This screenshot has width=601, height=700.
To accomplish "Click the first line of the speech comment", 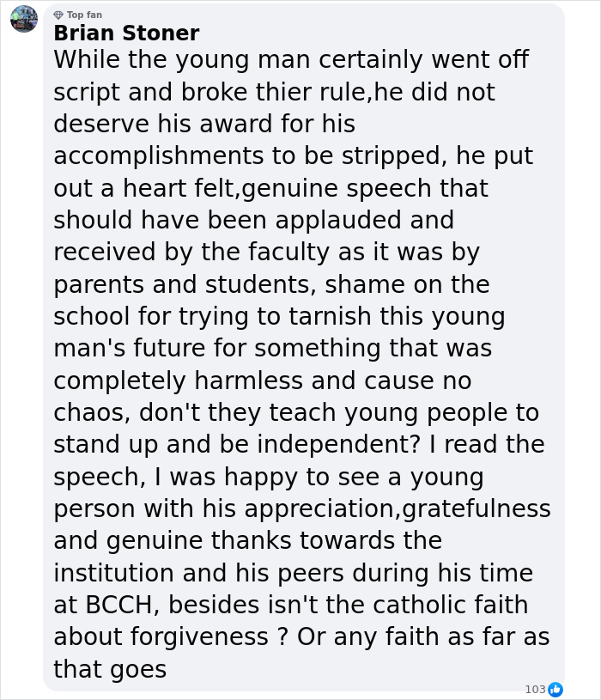I will (290, 60).
